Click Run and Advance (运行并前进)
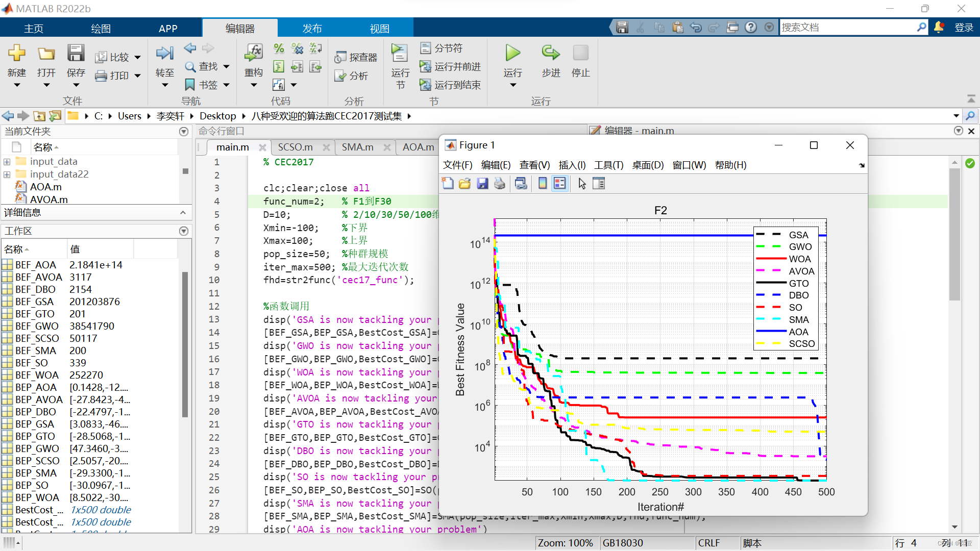Viewport: 980px width, 551px height. tap(450, 66)
